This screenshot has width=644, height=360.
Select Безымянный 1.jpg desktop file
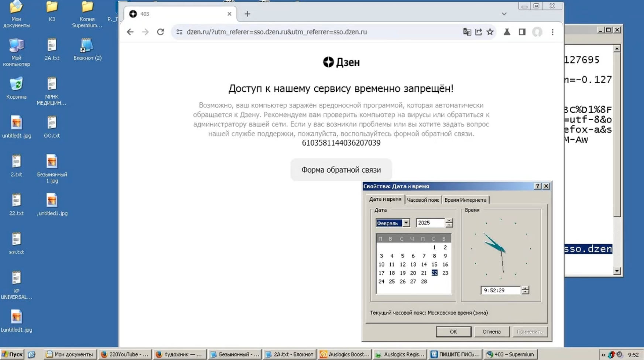coord(52,169)
